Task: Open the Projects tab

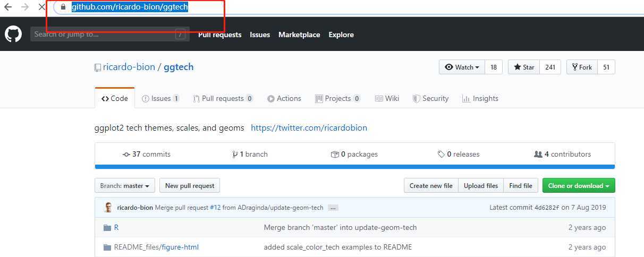Action: [338, 98]
